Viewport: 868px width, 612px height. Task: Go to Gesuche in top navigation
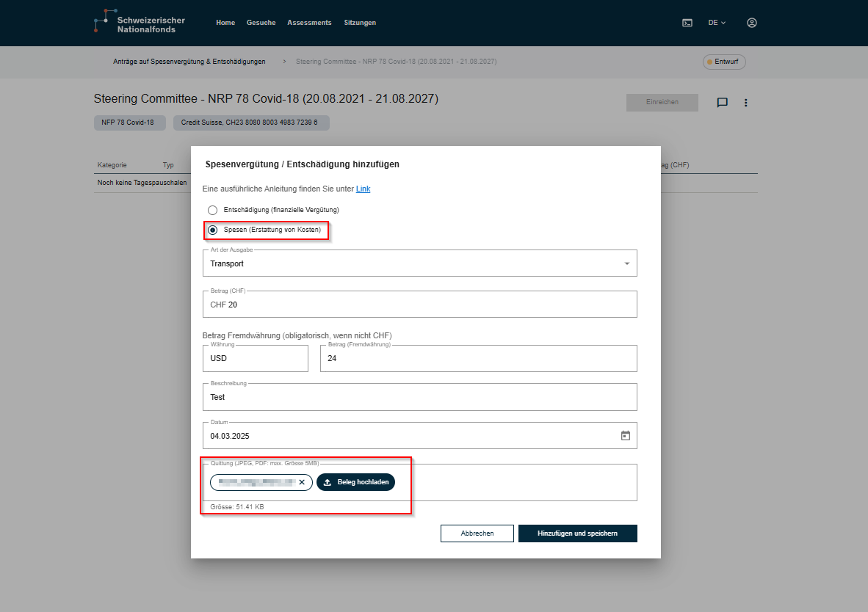(x=261, y=23)
